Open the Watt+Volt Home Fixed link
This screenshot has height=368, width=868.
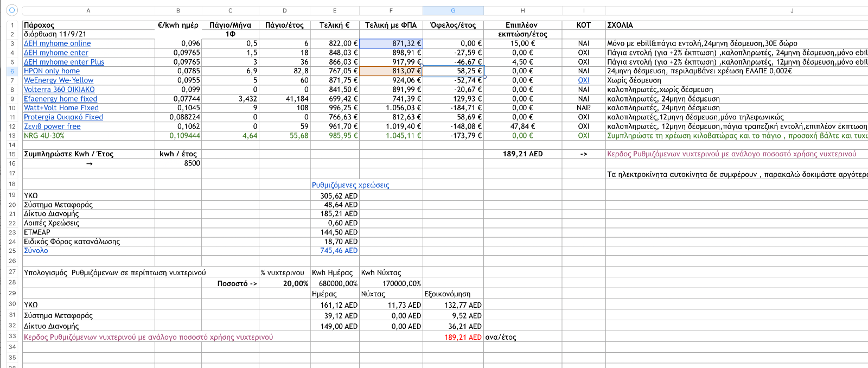point(61,108)
